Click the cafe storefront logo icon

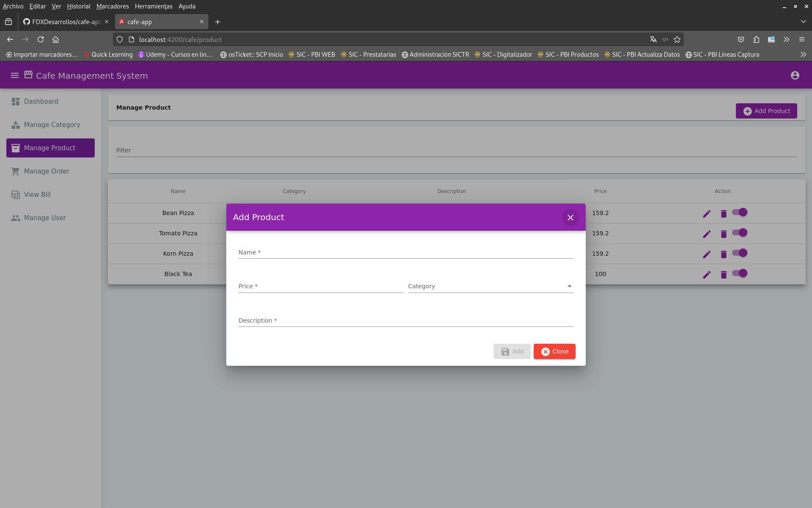28,75
